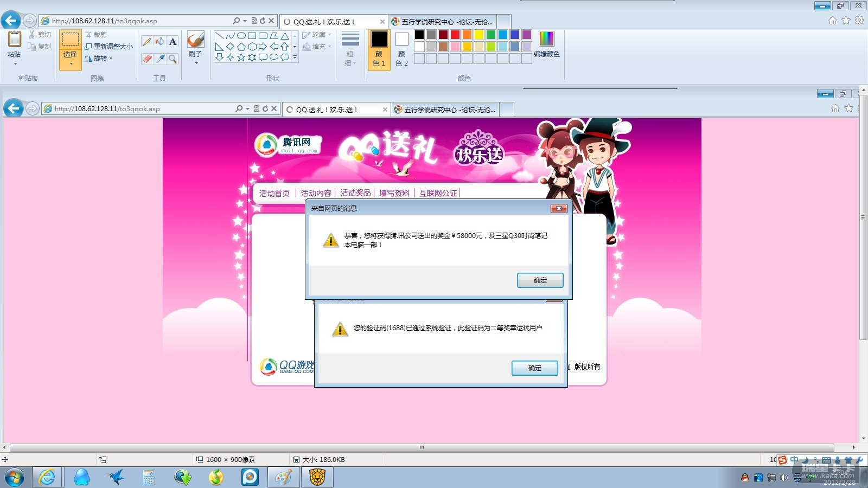Set Color 2 (颜色 2) as active
This screenshot has height=488, width=868.
pos(401,49)
